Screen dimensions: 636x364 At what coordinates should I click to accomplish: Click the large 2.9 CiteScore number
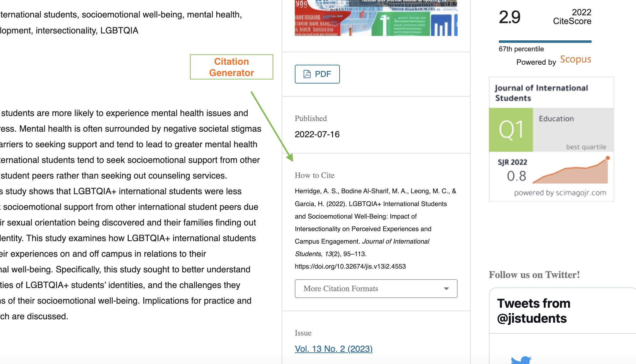tap(510, 17)
